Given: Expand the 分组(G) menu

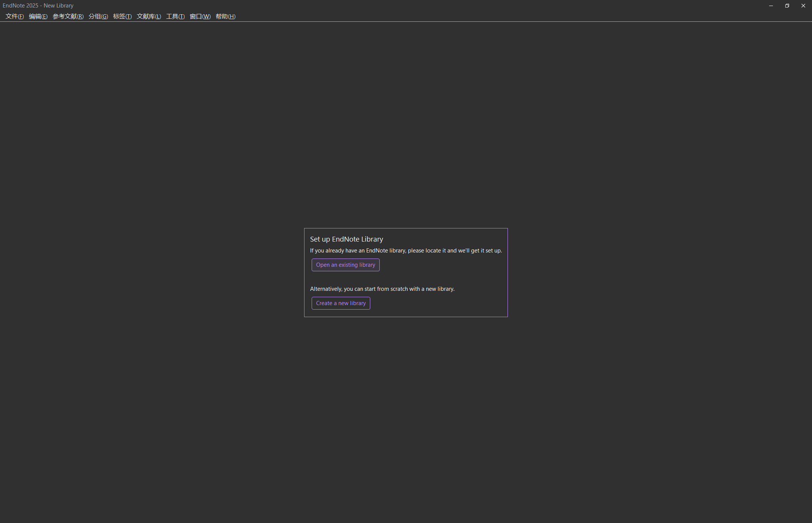Looking at the screenshot, I should [x=98, y=17].
